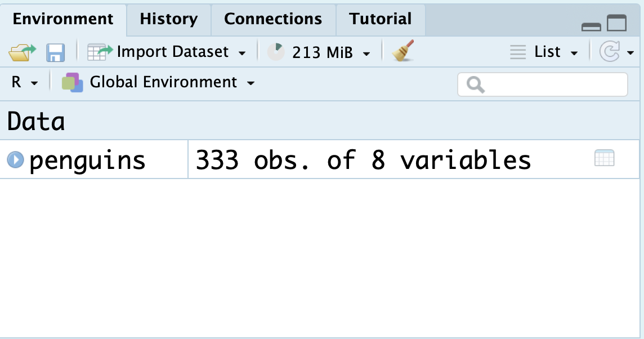The height and width of the screenshot is (339, 644).
Task: Save workspace with the floppy disk icon
Action: coord(55,52)
